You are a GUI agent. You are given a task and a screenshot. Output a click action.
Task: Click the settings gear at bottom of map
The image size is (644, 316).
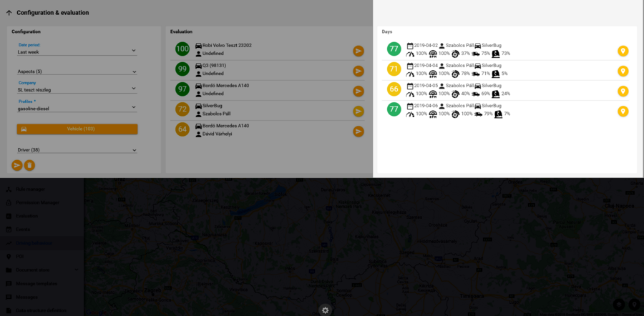(325, 310)
